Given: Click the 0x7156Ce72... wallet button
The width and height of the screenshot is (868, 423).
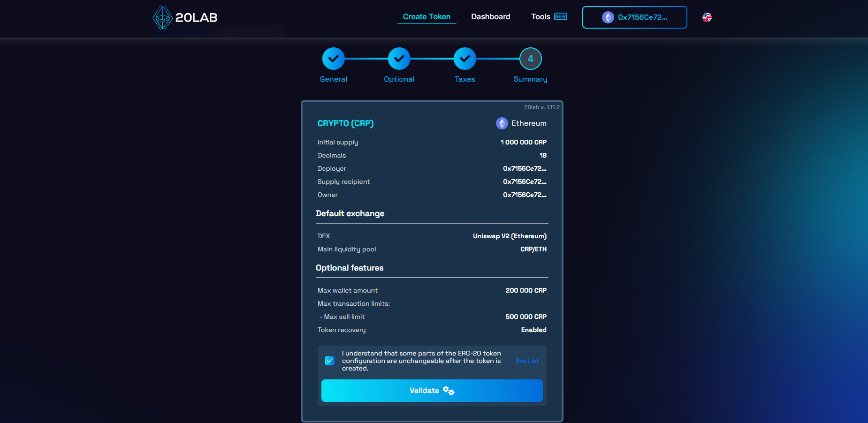Looking at the screenshot, I should point(635,17).
